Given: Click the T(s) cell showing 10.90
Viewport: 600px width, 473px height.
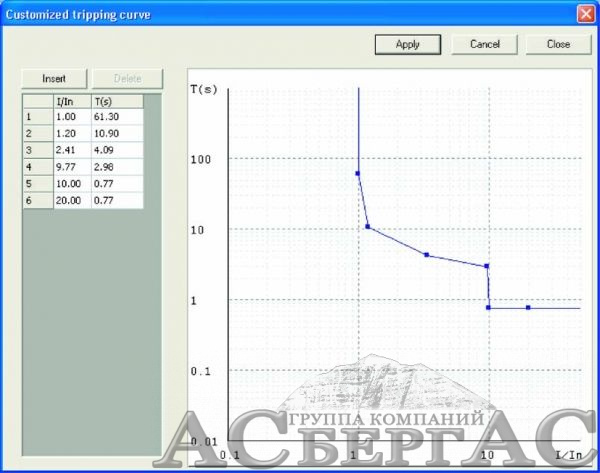Looking at the screenshot, I should (x=116, y=133).
